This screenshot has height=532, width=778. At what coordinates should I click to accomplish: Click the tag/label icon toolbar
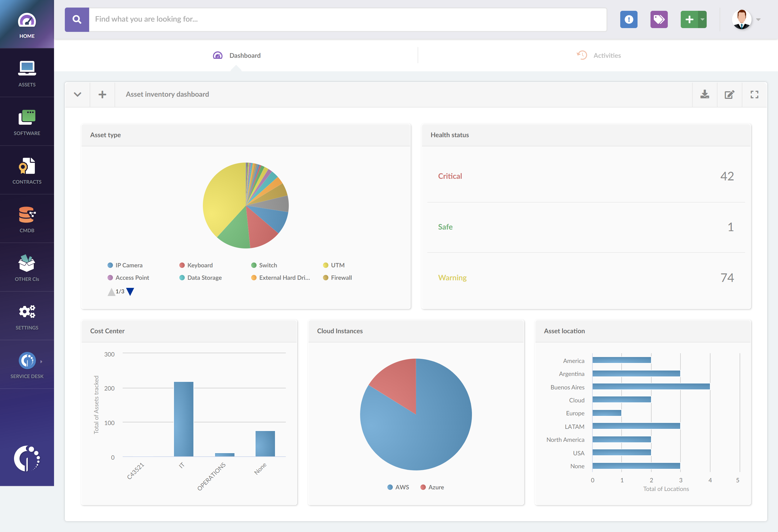pos(658,19)
